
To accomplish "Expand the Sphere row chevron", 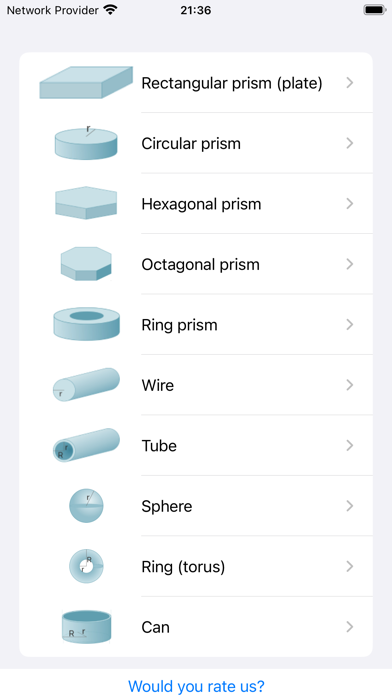I will coord(350,506).
